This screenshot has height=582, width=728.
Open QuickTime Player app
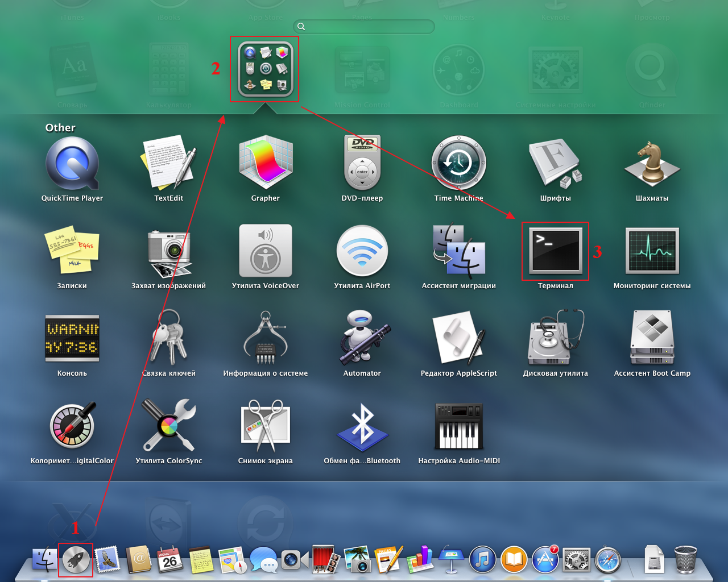point(72,164)
